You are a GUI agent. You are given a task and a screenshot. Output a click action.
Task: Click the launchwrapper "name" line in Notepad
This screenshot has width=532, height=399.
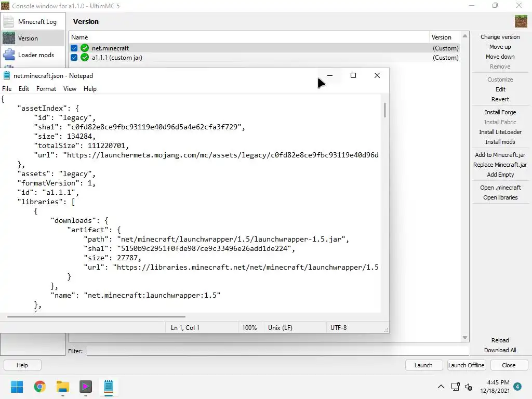click(136, 295)
